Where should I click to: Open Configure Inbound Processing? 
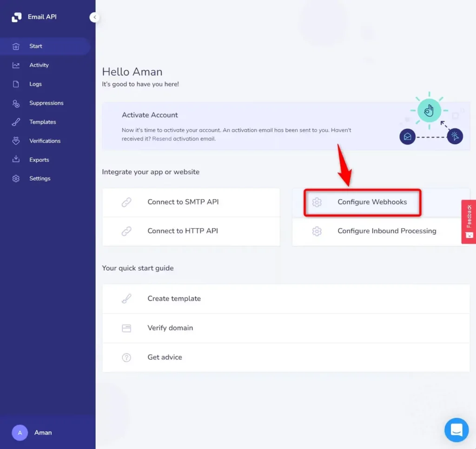coord(385,231)
